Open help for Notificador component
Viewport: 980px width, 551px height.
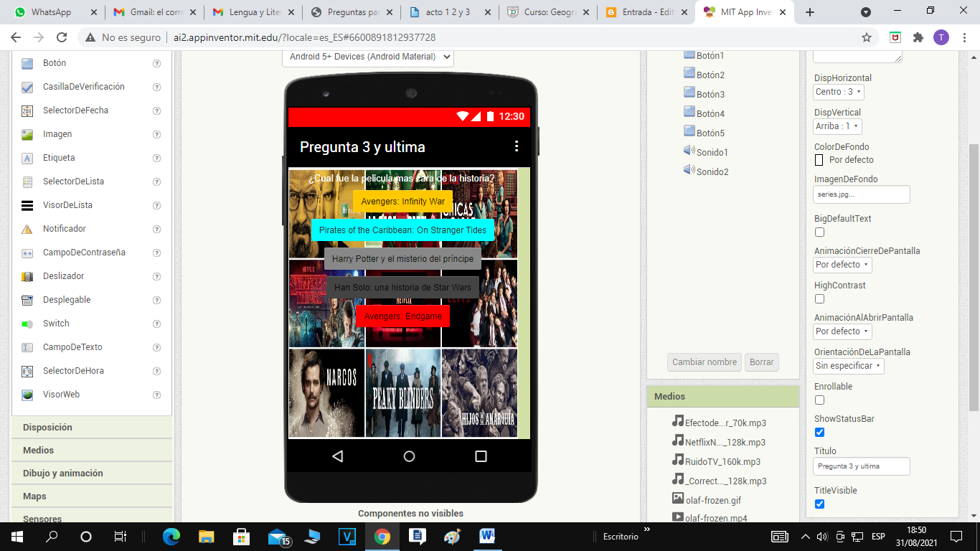[x=156, y=229]
